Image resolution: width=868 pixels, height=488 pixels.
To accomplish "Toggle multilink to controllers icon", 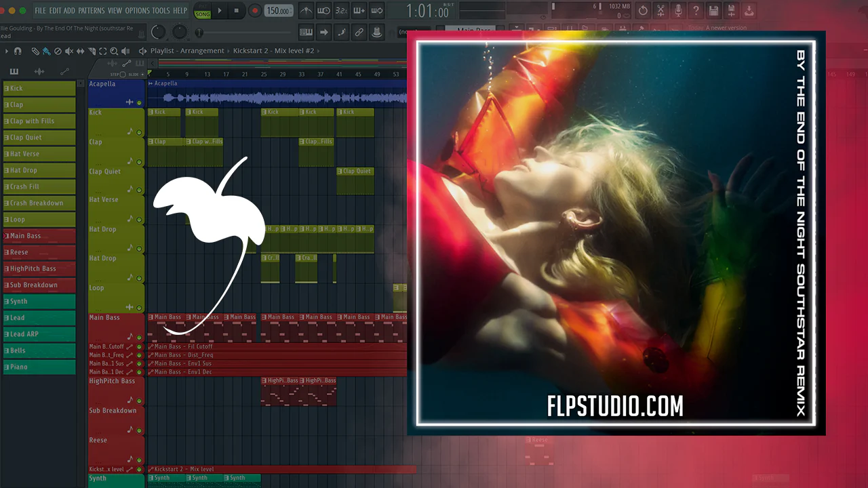I will click(359, 32).
